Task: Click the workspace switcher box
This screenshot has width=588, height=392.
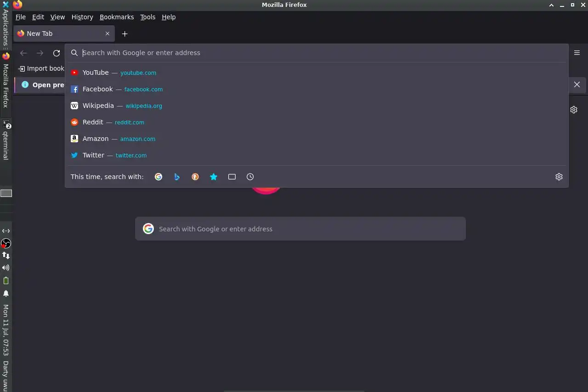Action: (x=6, y=193)
